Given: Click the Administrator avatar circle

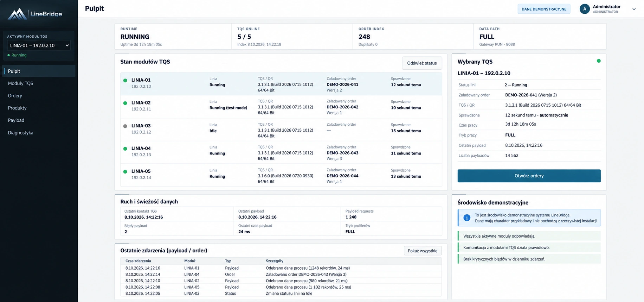Looking at the screenshot, I should click(x=584, y=9).
